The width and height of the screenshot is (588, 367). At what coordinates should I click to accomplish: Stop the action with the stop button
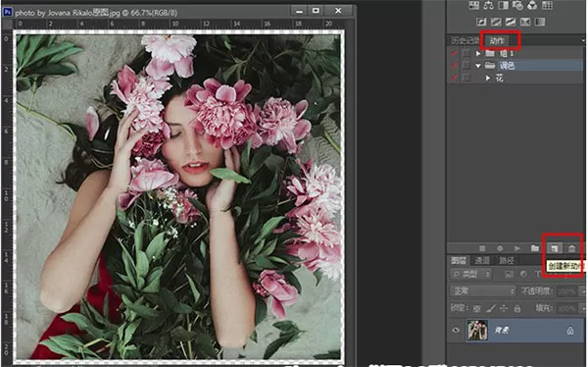(482, 248)
